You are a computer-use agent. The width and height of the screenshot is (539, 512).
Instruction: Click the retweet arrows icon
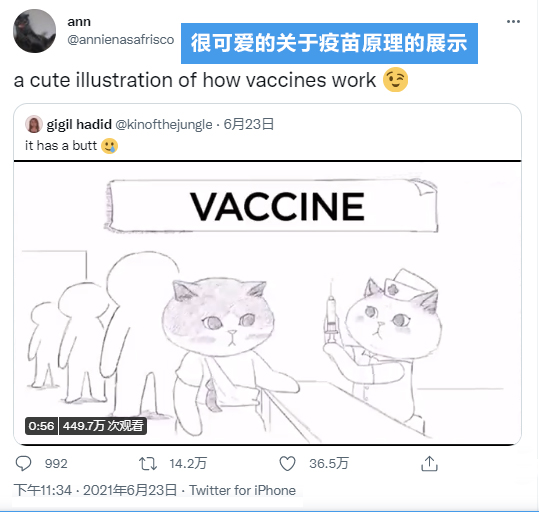click(148, 464)
